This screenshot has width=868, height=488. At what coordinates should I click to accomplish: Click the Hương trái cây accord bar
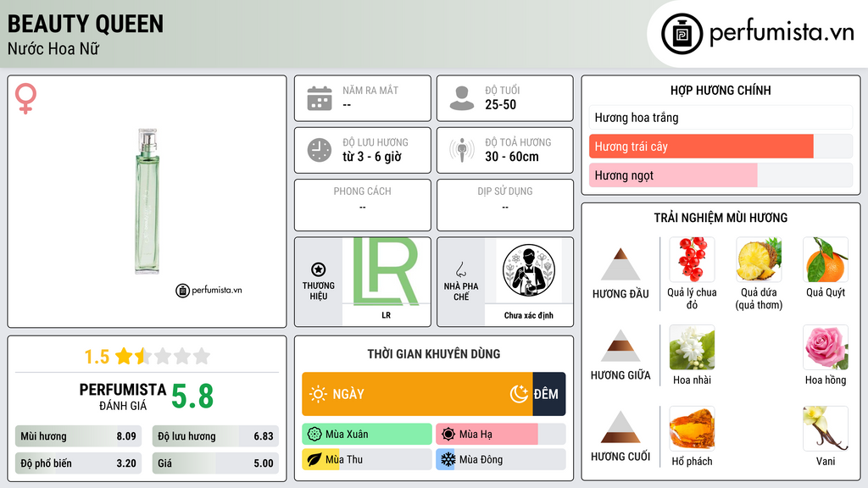pyautogui.click(x=721, y=147)
